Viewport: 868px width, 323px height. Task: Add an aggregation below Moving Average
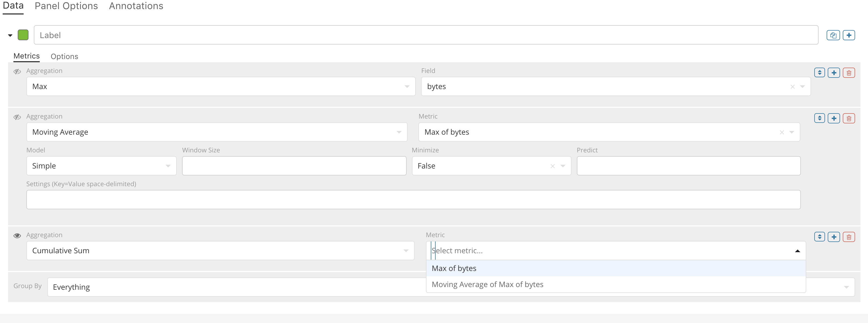pos(834,118)
